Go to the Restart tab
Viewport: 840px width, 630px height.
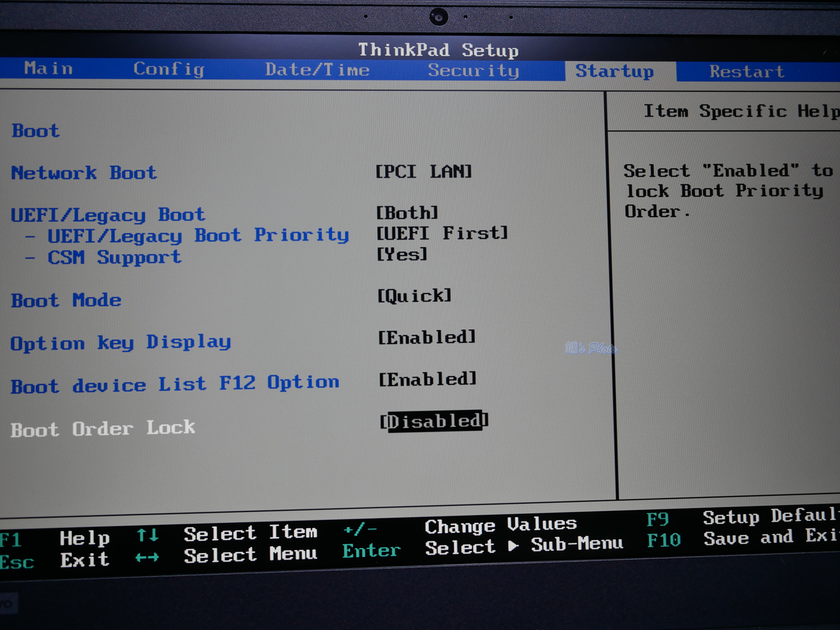[x=746, y=71]
